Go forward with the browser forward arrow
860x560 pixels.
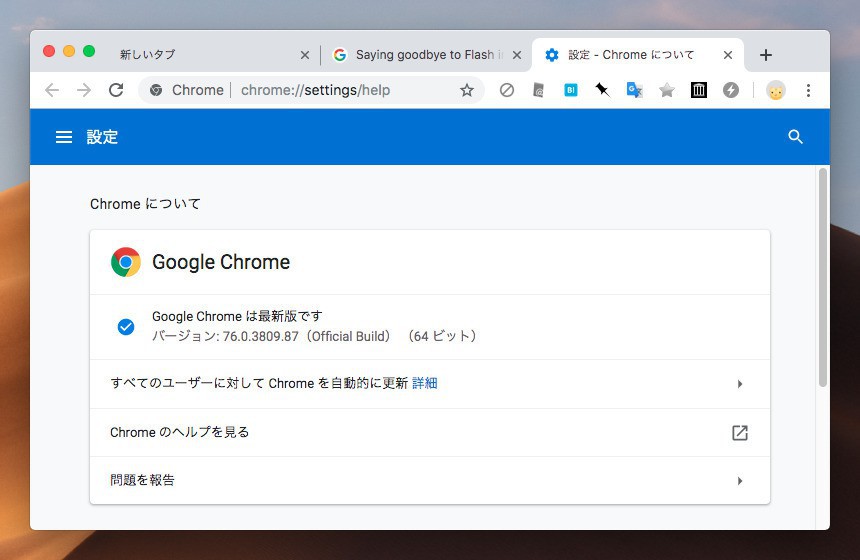click(84, 90)
